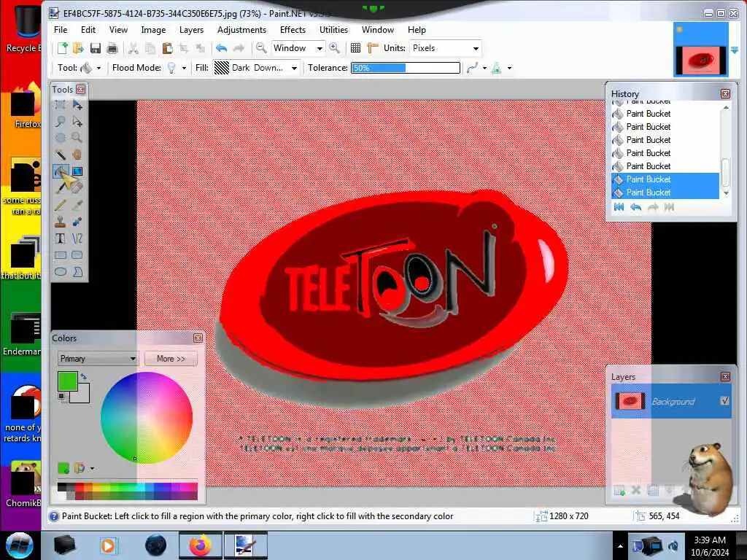Open the Primary color selector dropdown

98,359
